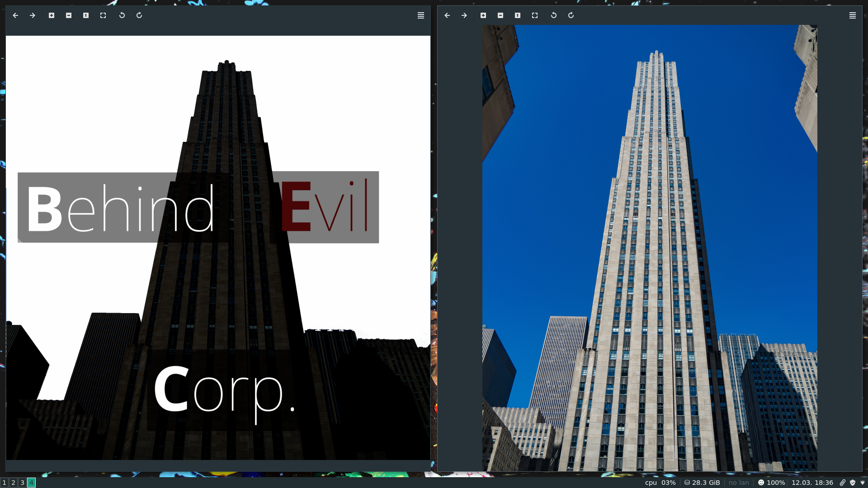Go to next image in left viewer

pos(33,15)
